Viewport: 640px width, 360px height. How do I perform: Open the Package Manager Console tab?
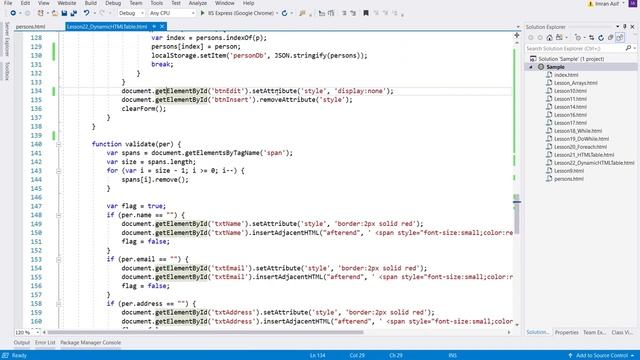[91, 342]
